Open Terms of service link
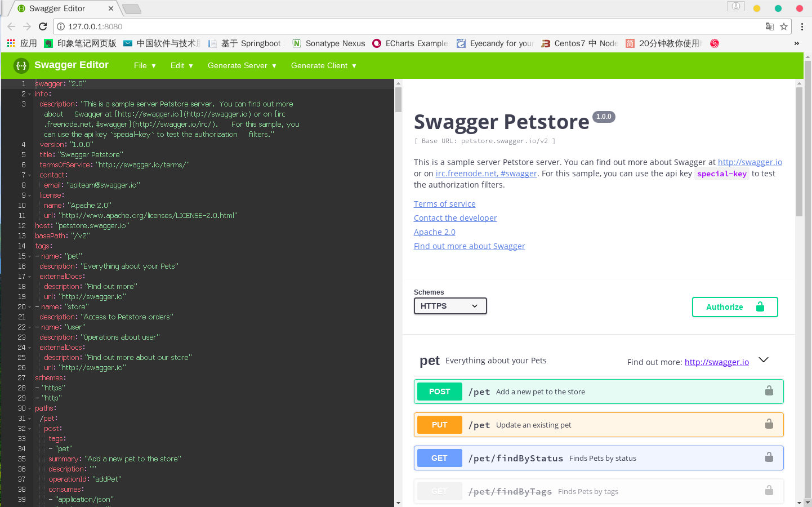 pyautogui.click(x=444, y=204)
